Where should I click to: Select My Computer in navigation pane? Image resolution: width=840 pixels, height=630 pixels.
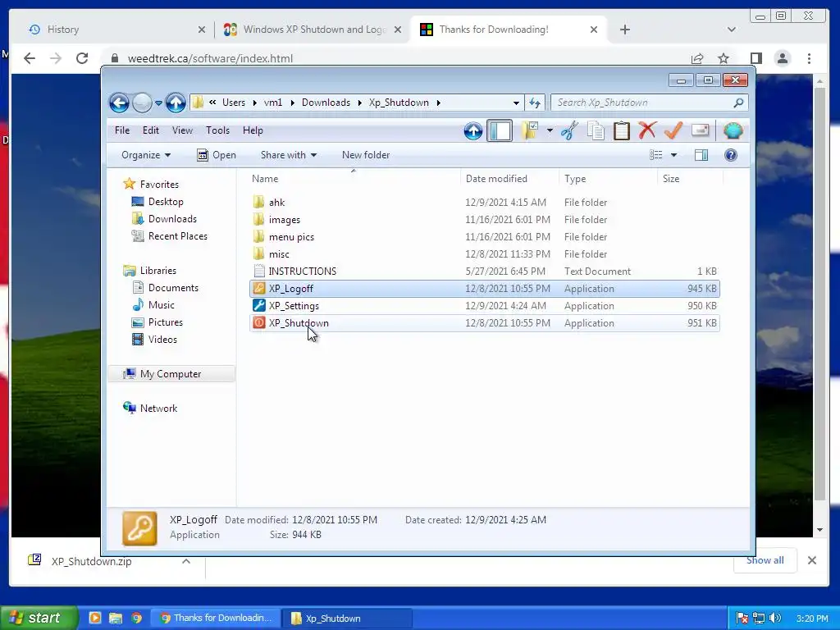171,374
